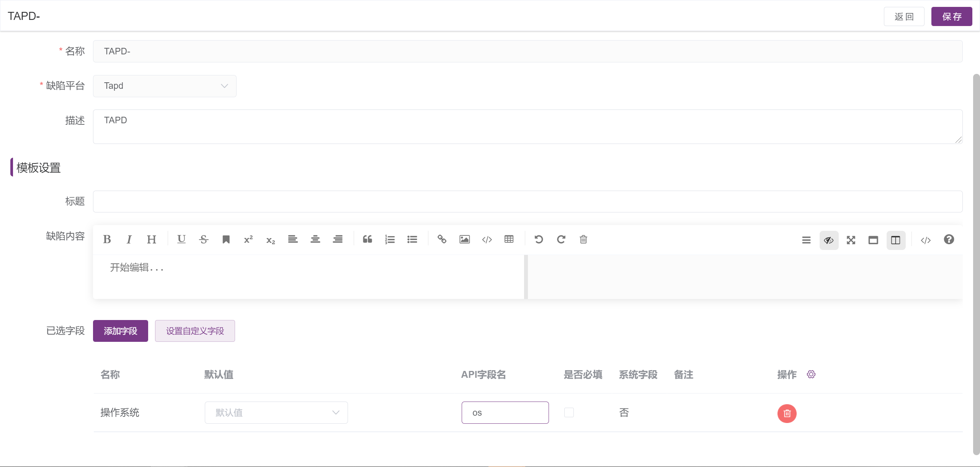Apply strikethrough formatting

204,240
